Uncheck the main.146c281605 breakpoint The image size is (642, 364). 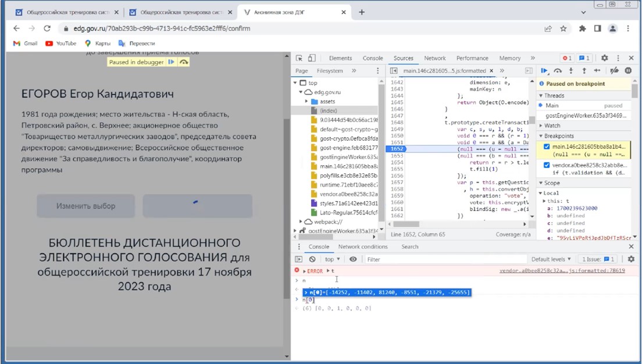pyautogui.click(x=546, y=146)
